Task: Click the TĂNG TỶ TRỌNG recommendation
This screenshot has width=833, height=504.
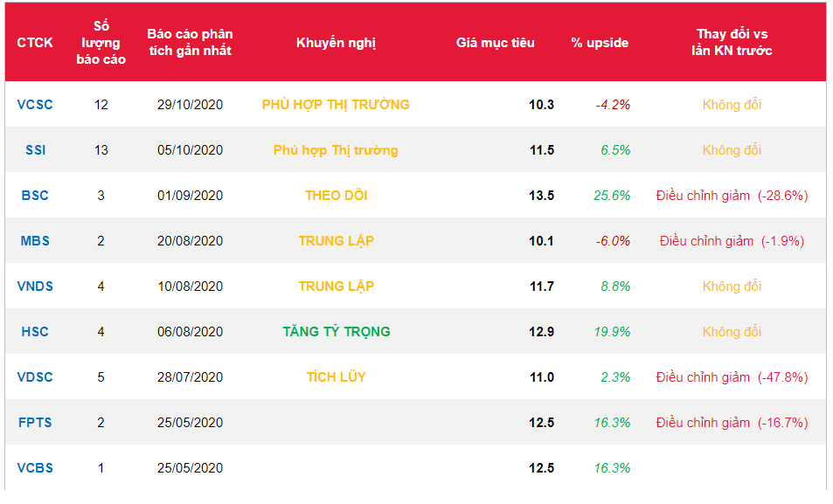Action: pos(336,332)
